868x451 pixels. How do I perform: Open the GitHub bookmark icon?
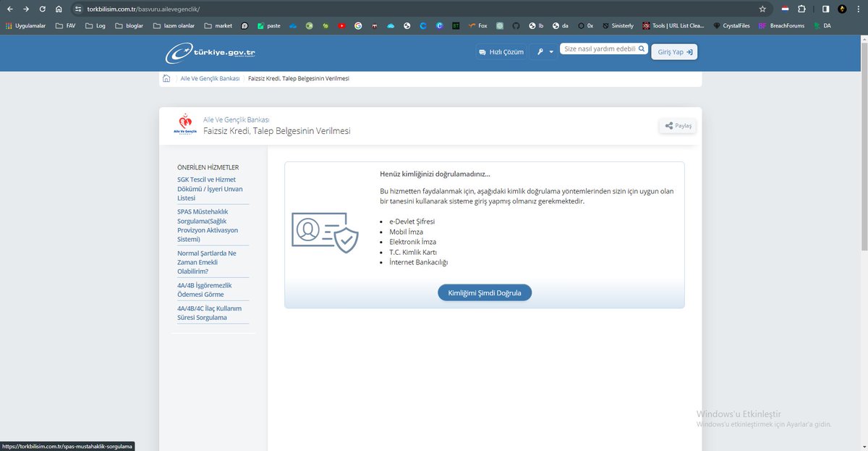(x=516, y=25)
